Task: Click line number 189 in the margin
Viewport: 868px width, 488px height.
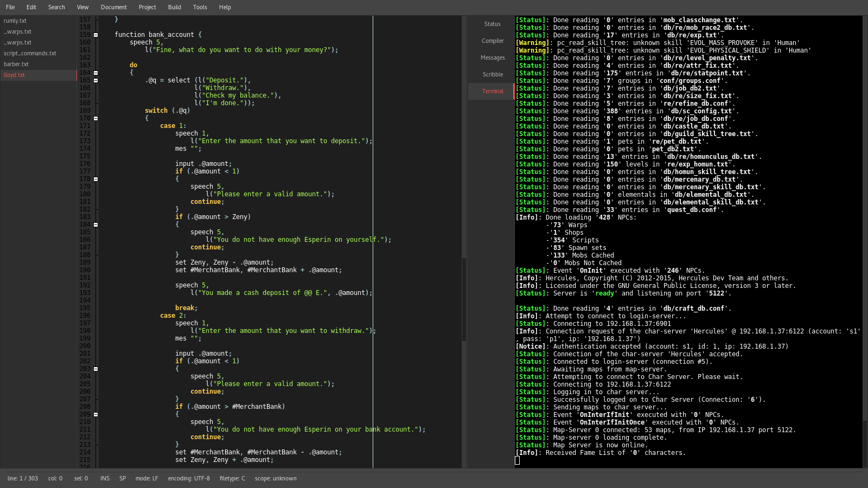Action: point(85,262)
